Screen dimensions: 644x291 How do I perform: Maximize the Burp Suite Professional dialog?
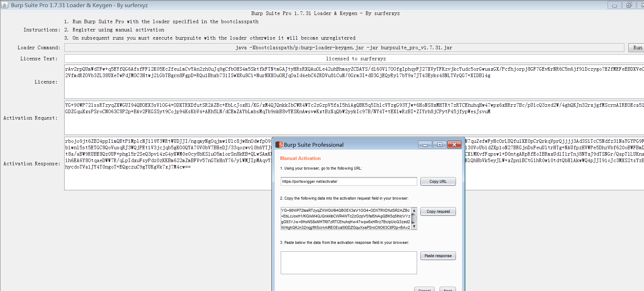[x=440, y=145]
